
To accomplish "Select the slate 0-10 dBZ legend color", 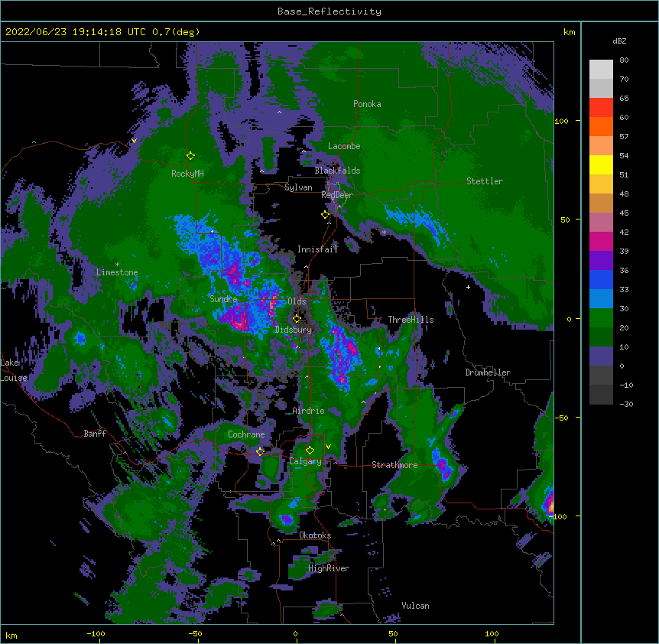I will tap(601, 356).
